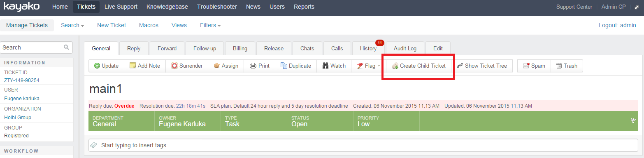Viewport: 644px width, 158px height.
Task: Click the Surrender lifebuoy icon
Action: pos(174,66)
